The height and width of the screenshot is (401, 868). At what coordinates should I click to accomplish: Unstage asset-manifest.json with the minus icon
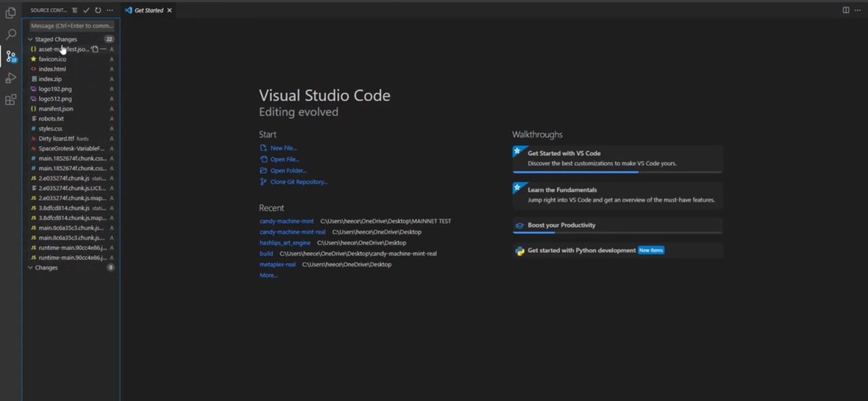[x=103, y=49]
